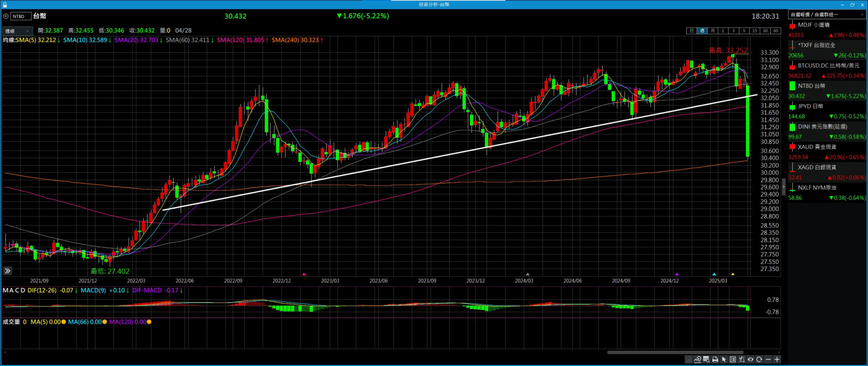Click the plus-circle icon beside NTBD symbol box

click(6, 16)
